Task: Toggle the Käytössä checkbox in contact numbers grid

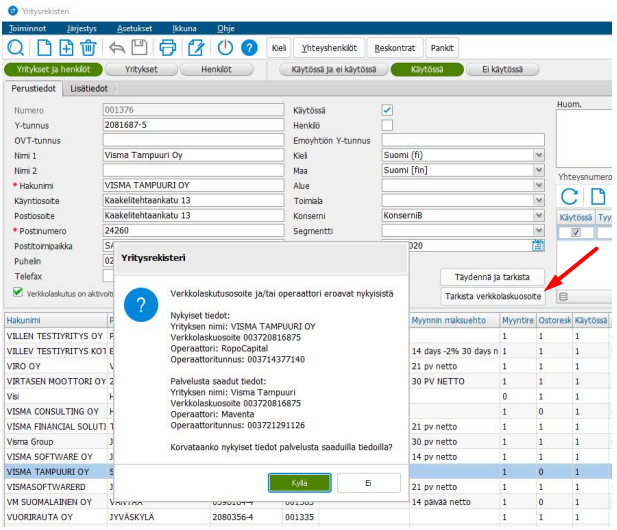Action: coord(576,233)
